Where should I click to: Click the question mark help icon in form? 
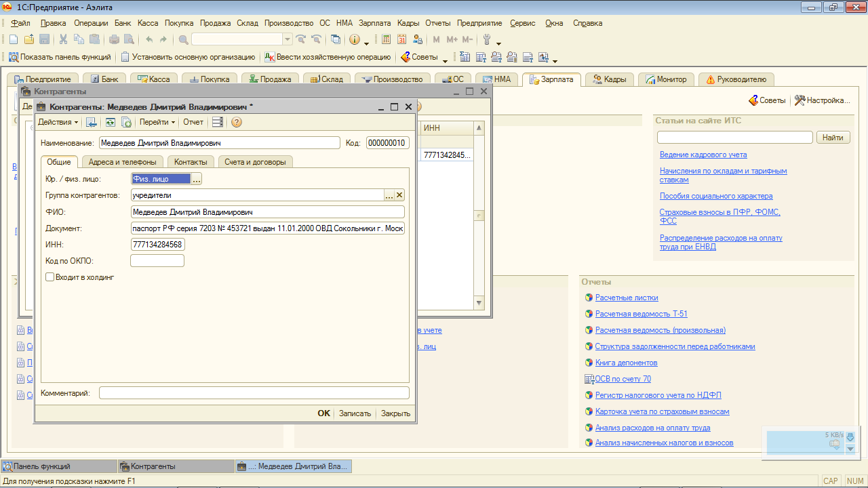(x=237, y=122)
